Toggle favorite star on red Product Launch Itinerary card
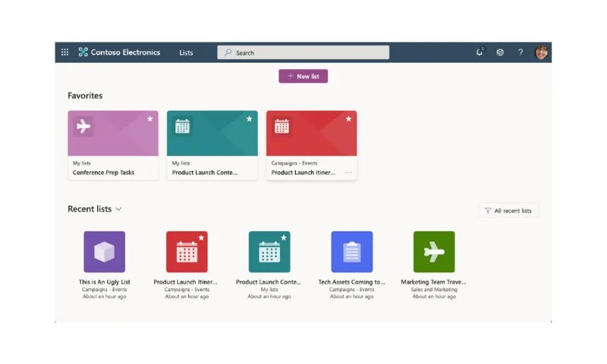Screen dimensions: 607x364 pos(348,119)
